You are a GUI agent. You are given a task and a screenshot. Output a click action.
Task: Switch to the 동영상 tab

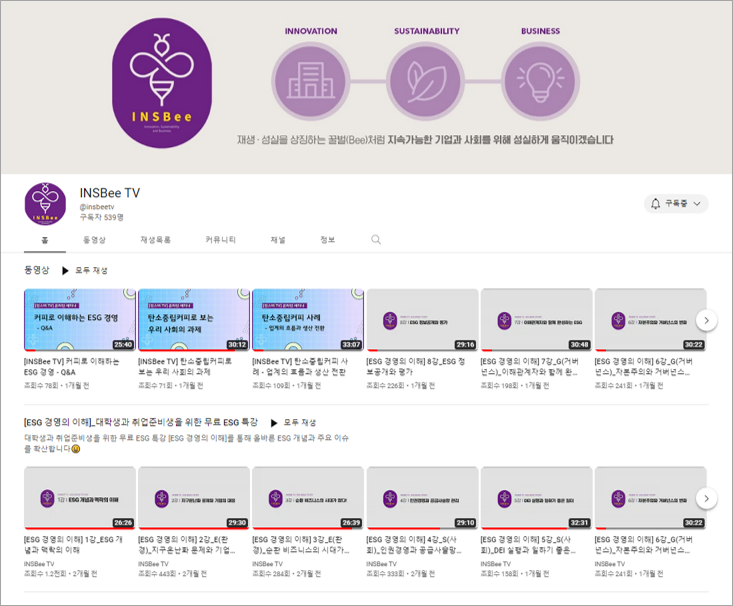coord(94,240)
